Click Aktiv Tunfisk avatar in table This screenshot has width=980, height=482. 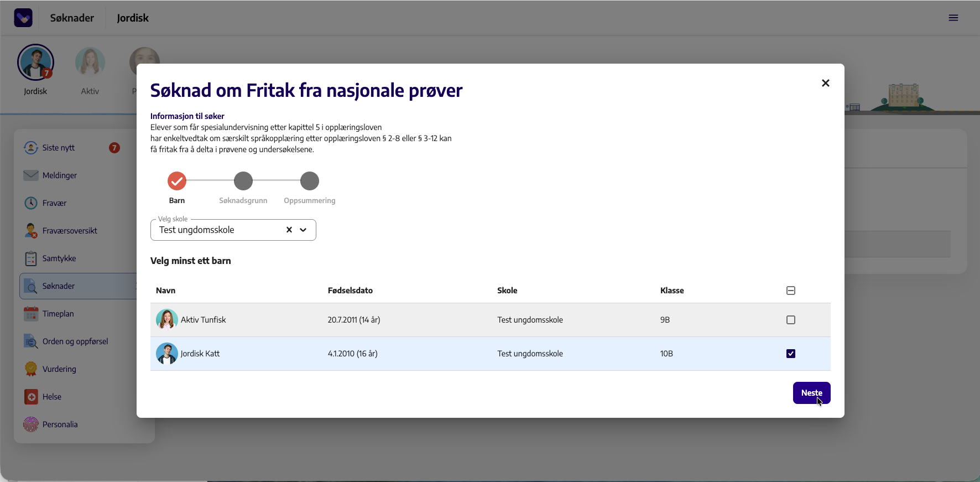(166, 320)
